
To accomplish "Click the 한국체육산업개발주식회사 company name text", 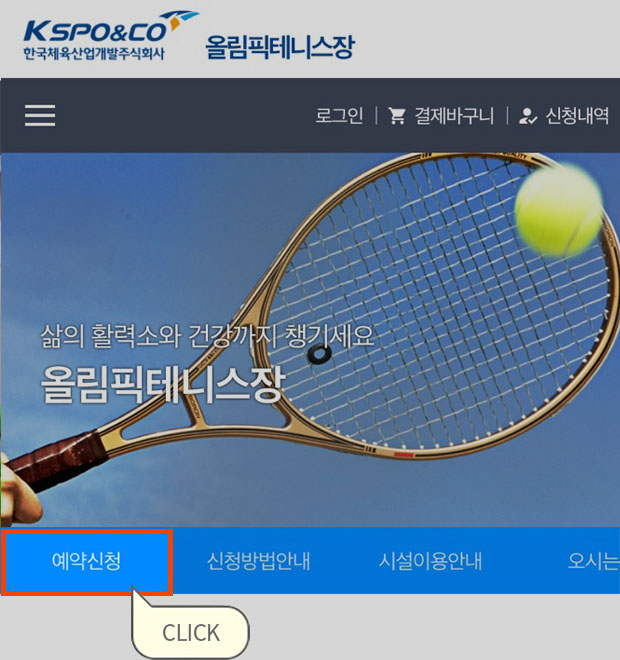I will [x=93, y=53].
